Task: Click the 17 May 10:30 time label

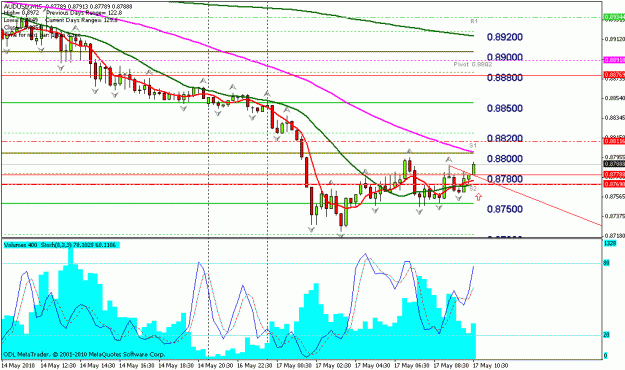Action: (x=490, y=365)
